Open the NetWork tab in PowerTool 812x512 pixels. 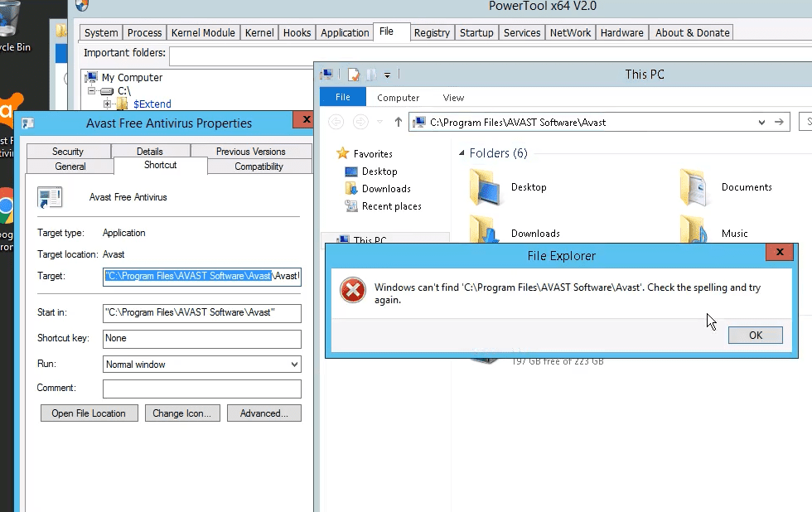pos(570,32)
